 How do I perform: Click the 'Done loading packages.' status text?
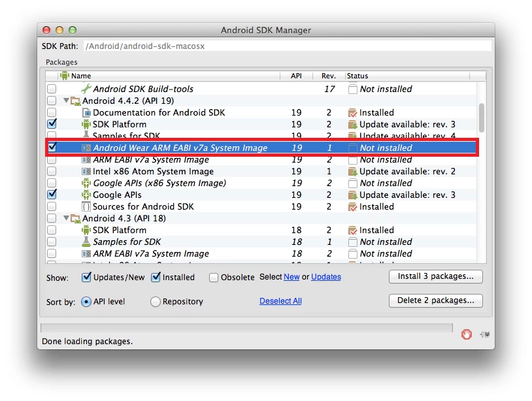tap(87, 342)
